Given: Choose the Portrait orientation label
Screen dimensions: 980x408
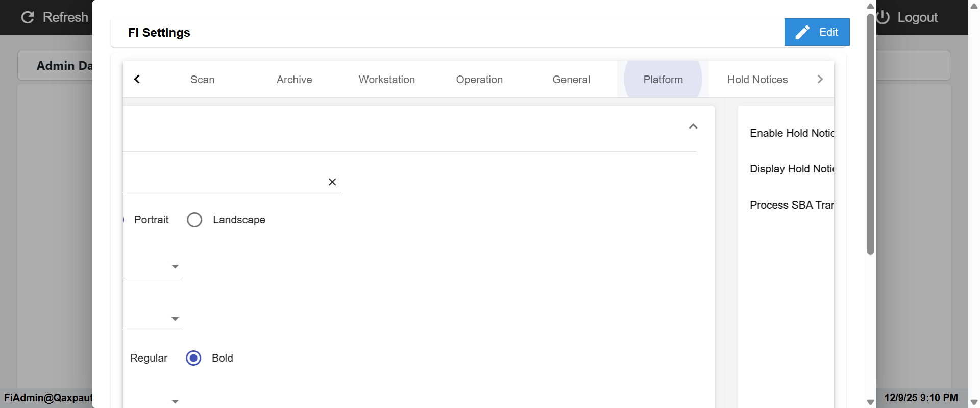Looking at the screenshot, I should (151, 220).
